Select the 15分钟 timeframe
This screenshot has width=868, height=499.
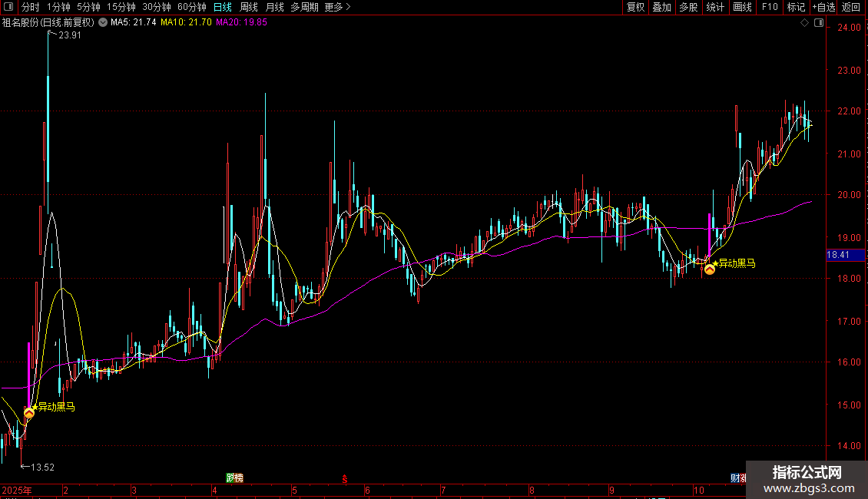point(121,7)
